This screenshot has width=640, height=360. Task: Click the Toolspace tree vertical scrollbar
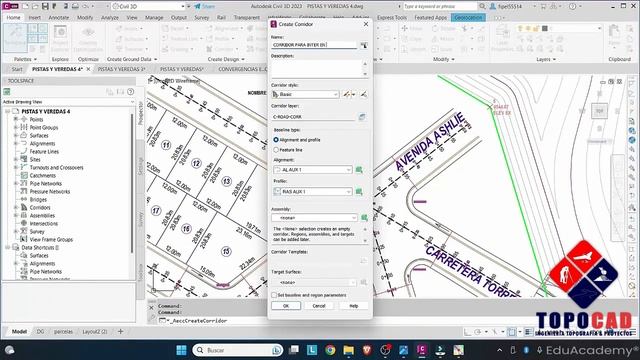[x=132, y=184]
